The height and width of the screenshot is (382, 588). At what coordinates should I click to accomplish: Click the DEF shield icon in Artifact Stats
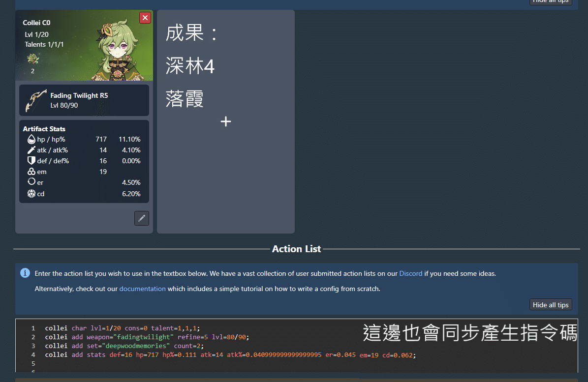tap(31, 161)
